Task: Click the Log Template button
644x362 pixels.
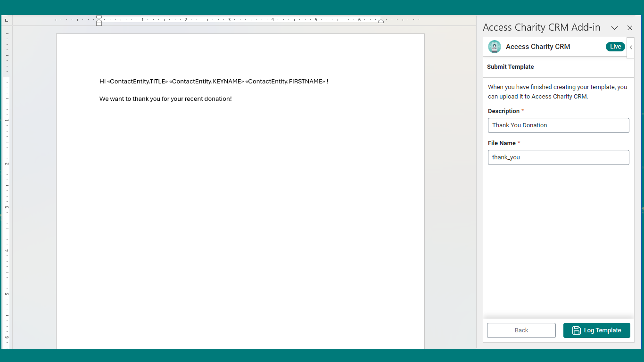Action: click(597, 330)
